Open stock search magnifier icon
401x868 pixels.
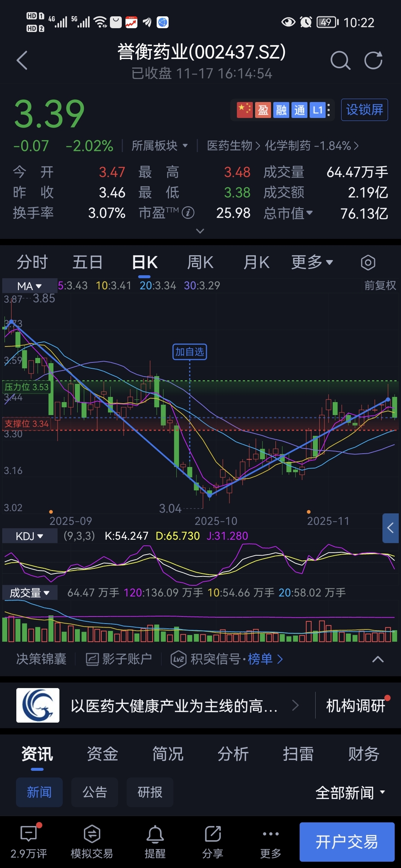pyautogui.click(x=340, y=60)
